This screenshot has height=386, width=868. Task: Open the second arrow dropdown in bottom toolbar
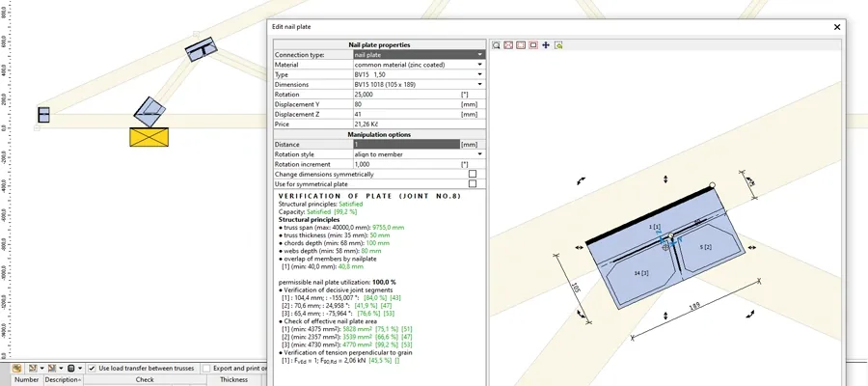[x=61, y=369]
